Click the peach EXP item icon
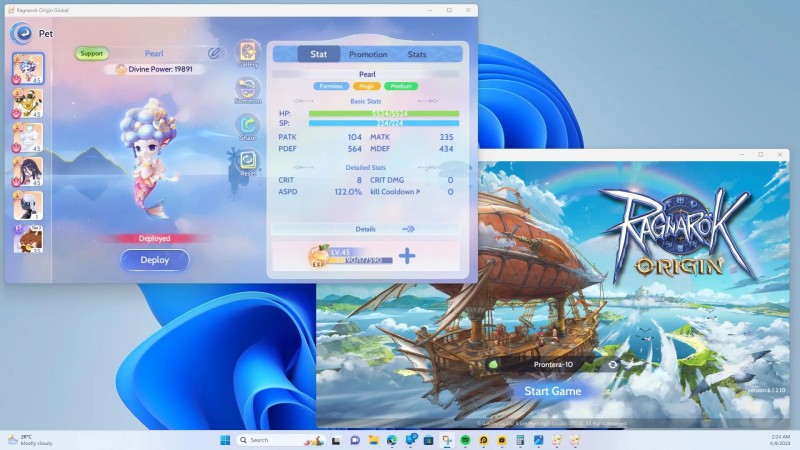The width and height of the screenshot is (800, 450). [x=318, y=256]
